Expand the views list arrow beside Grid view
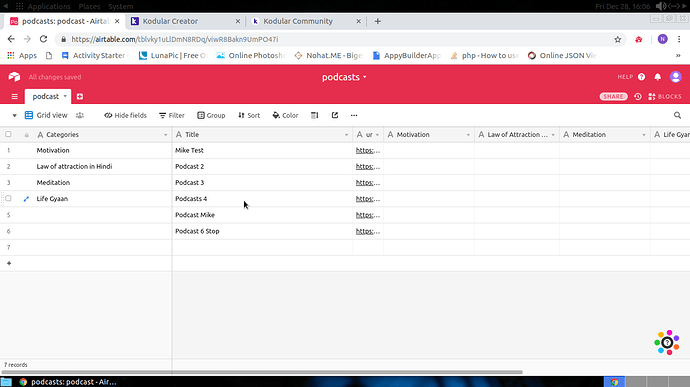The width and height of the screenshot is (690, 387). pos(15,115)
